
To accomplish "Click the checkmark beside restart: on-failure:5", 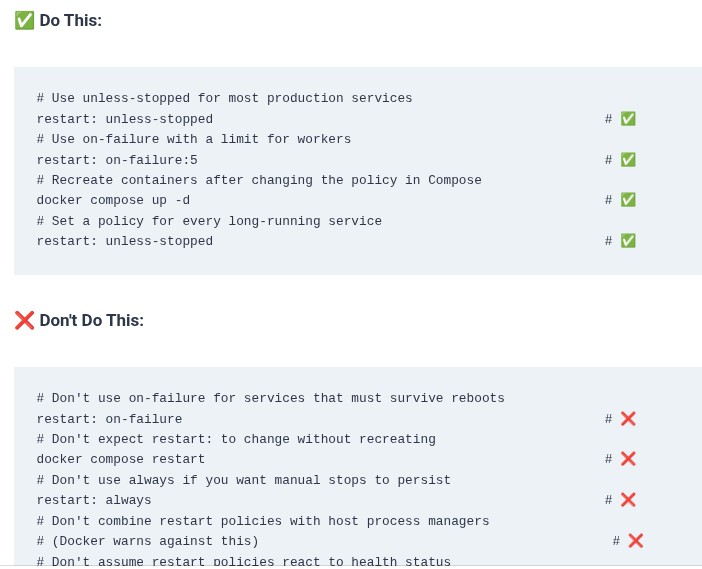I will (x=628, y=160).
